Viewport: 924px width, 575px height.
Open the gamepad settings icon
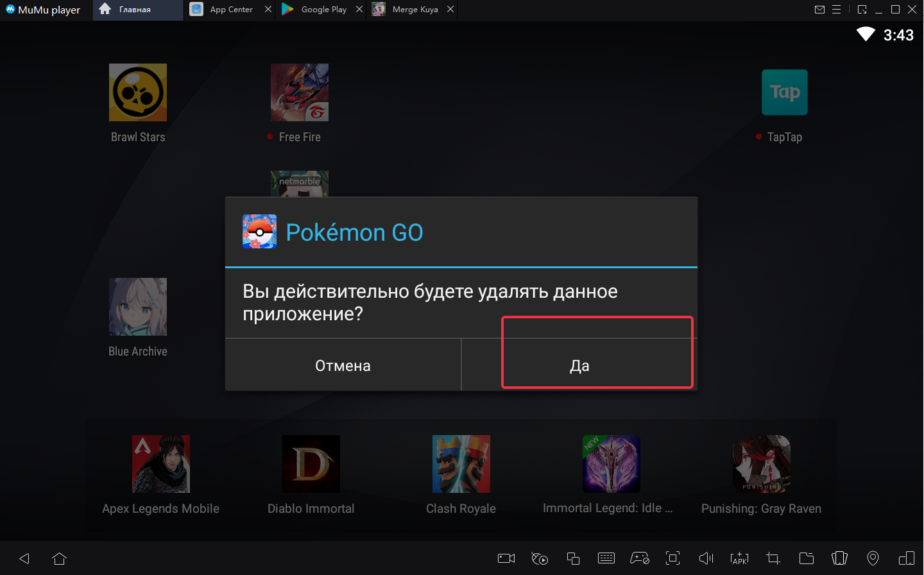(640, 558)
